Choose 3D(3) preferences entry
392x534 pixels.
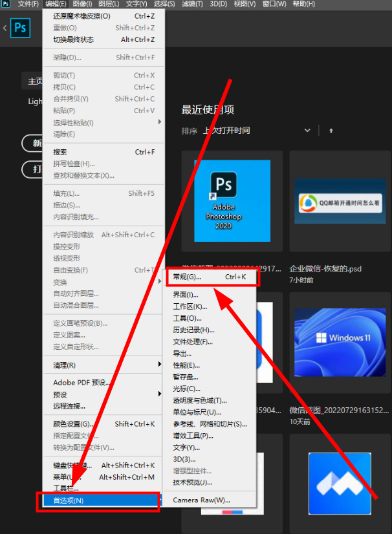coord(210,459)
